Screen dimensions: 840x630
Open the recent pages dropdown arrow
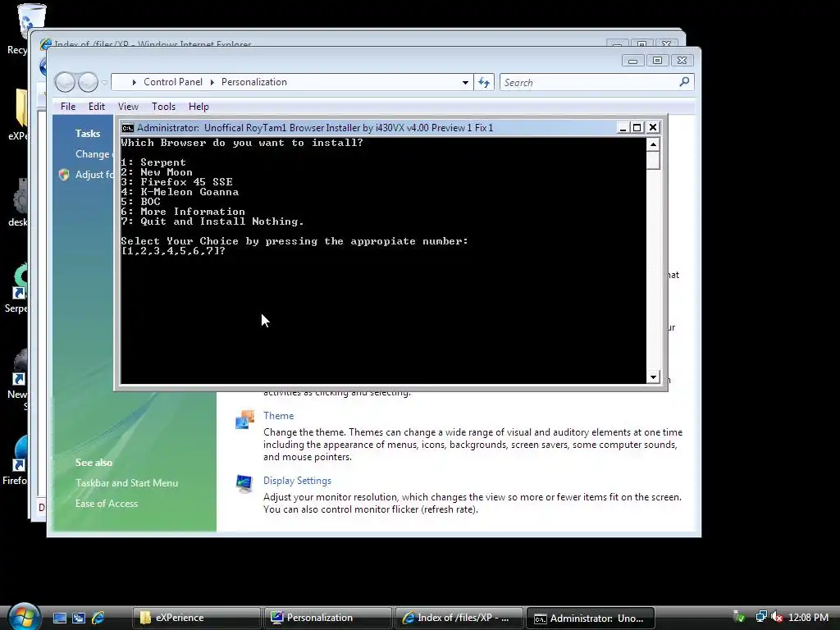click(x=104, y=82)
